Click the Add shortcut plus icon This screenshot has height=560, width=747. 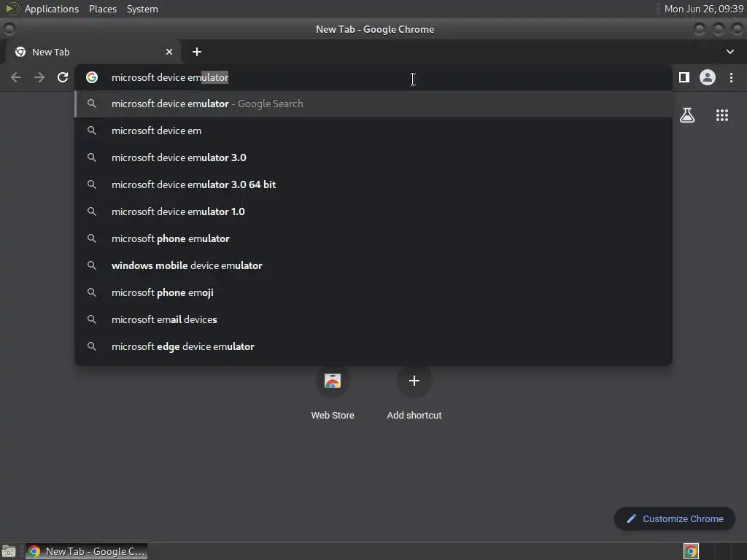point(414,381)
